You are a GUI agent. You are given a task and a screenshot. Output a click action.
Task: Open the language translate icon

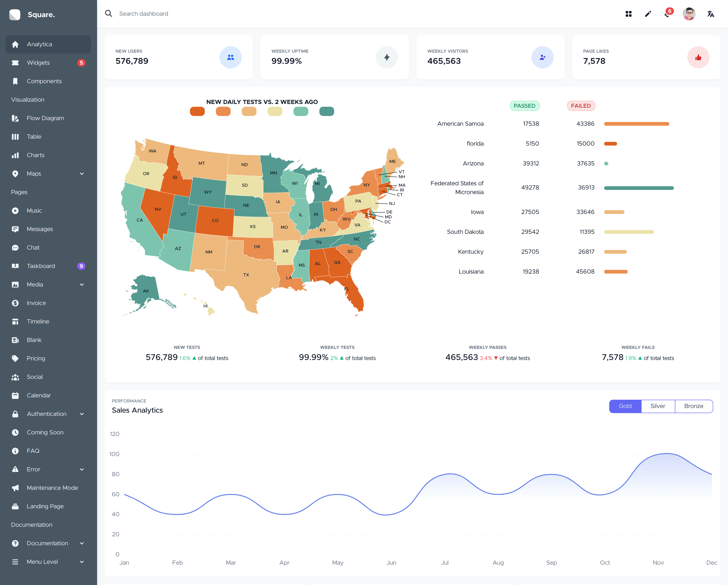(x=710, y=14)
